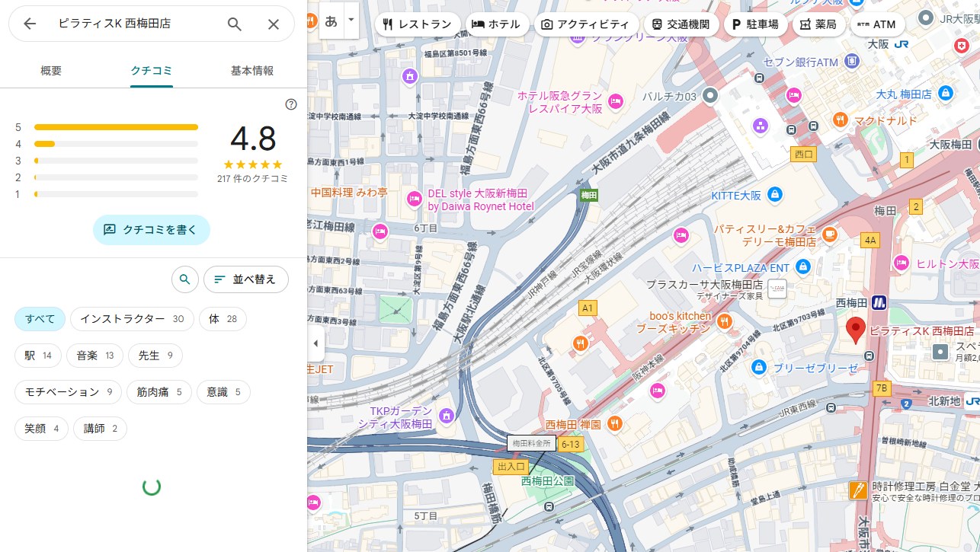Open the review rating help icon
The image size is (980, 552).
[291, 104]
